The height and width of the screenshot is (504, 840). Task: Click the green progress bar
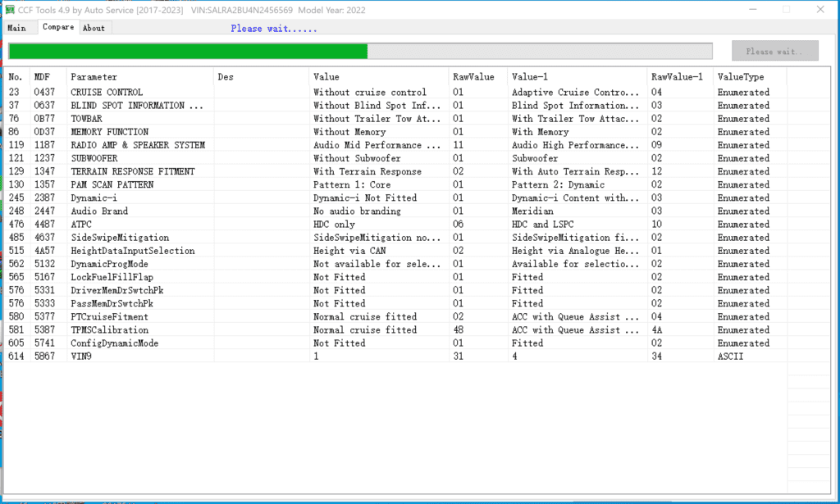[x=189, y=50]
